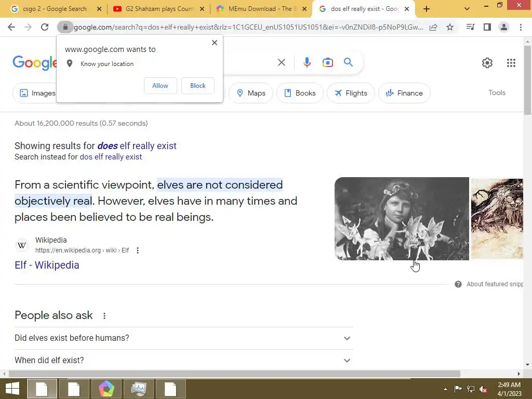Toggle the Chrome side panel
The image size is (532, 399).
coord(487,27)
